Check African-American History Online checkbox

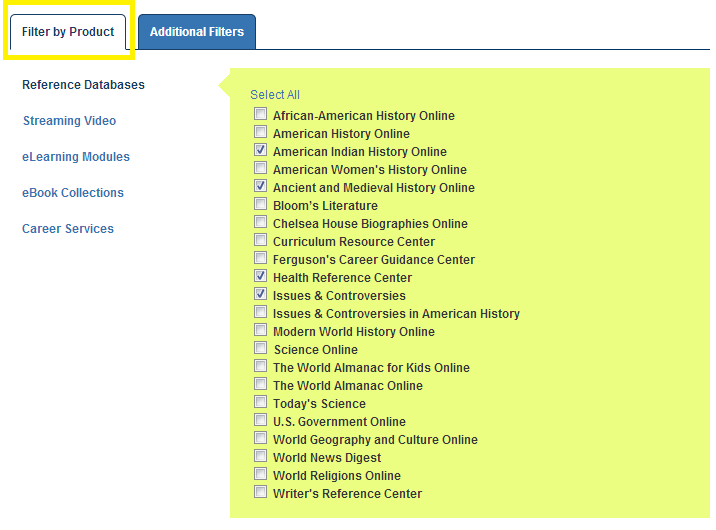coord(260,114)
